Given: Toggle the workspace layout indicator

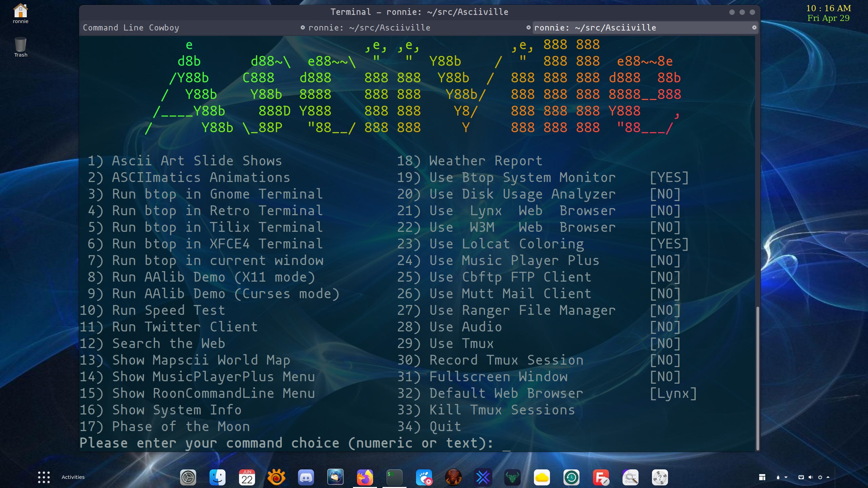Looking at the screenshot, I should click(762, 477).
